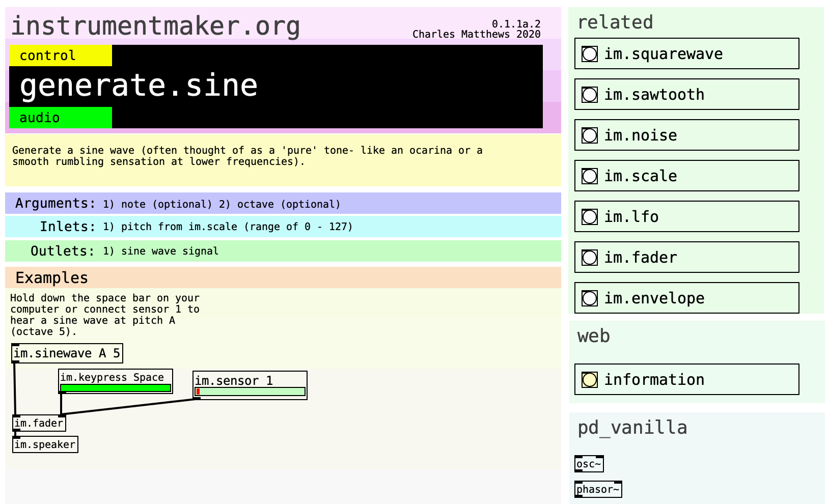Select the im.sinewave A 5 object
Screen dimensions: 828x504
pyautogui.click(x=67, y=353)
